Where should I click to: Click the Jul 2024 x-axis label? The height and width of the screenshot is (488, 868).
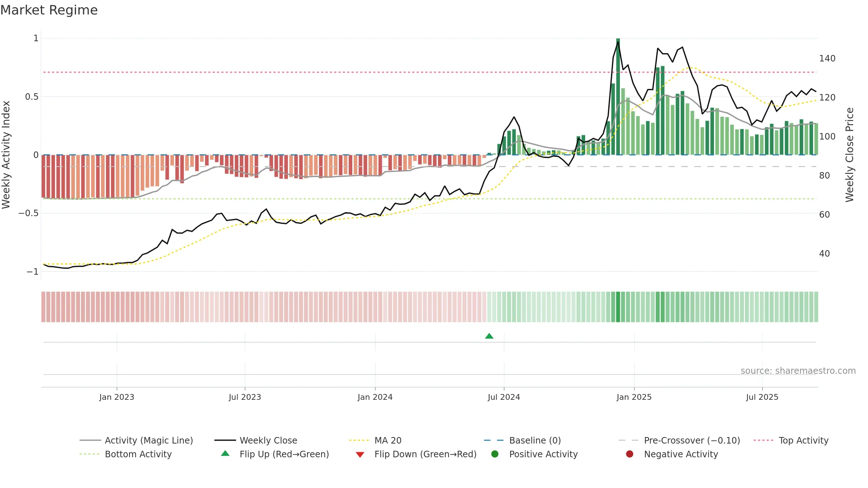click(x=504, y=397)
